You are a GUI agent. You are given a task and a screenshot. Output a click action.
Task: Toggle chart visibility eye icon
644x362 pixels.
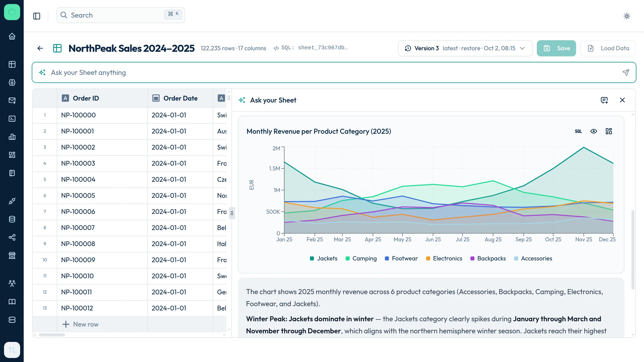tap(594, 131)
